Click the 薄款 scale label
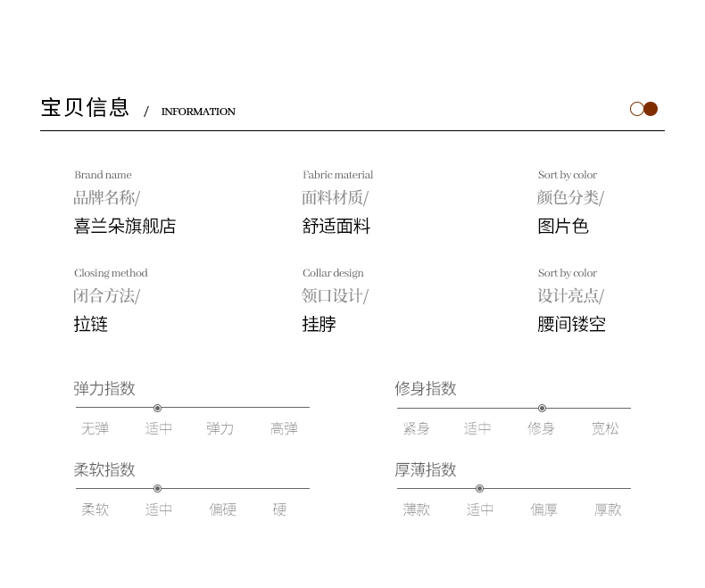The width and height of the screenshot is (705, 588). [x=417, y=509]
